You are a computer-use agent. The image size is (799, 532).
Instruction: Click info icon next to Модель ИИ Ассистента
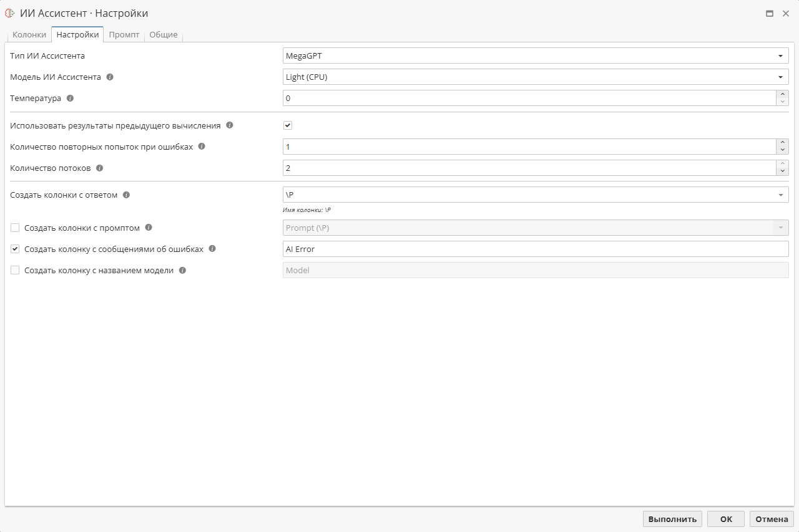110,77
